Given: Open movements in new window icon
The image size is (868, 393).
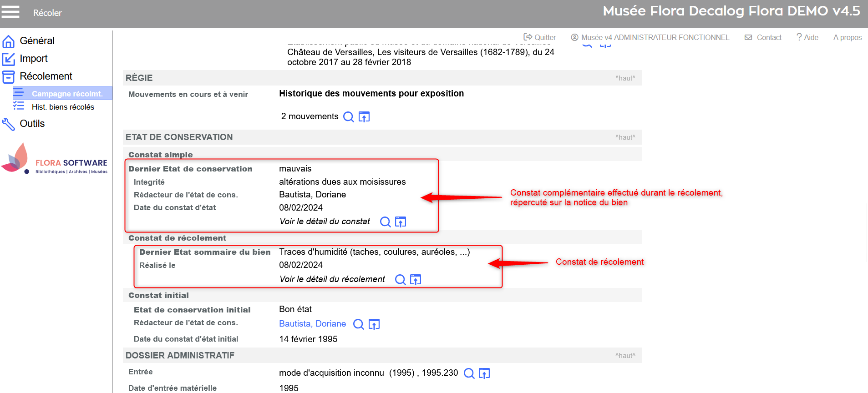Looking at the screenshot, I should point(364,117).
